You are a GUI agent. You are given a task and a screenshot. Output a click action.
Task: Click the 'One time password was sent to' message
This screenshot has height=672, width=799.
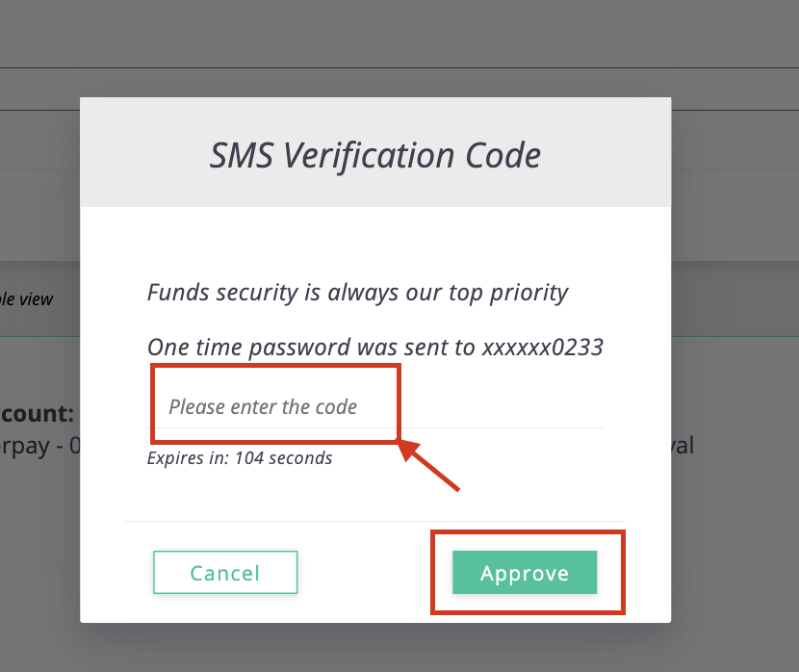click(x=311, y=348)
